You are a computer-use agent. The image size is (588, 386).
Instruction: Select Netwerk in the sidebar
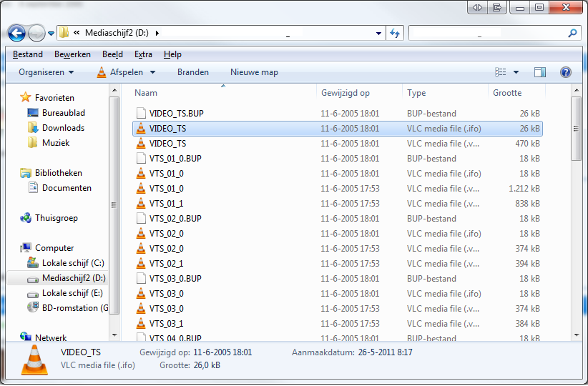click(51, 337)
